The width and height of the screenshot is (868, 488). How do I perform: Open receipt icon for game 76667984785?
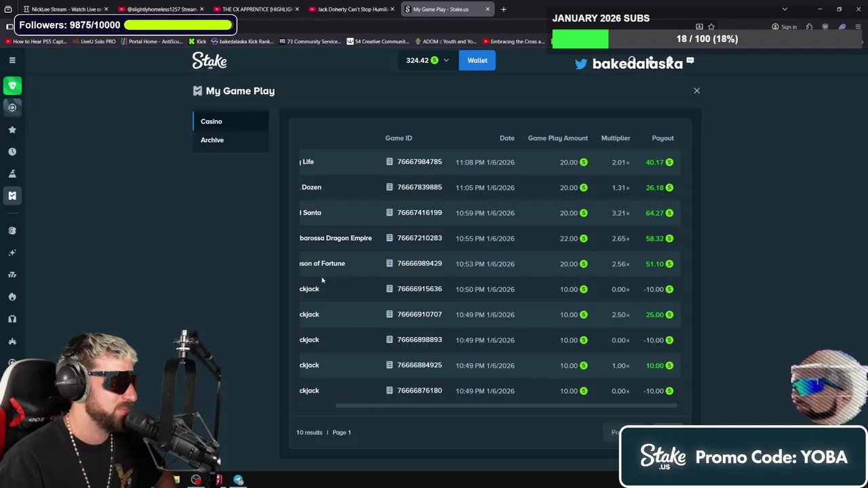[389, 162]
